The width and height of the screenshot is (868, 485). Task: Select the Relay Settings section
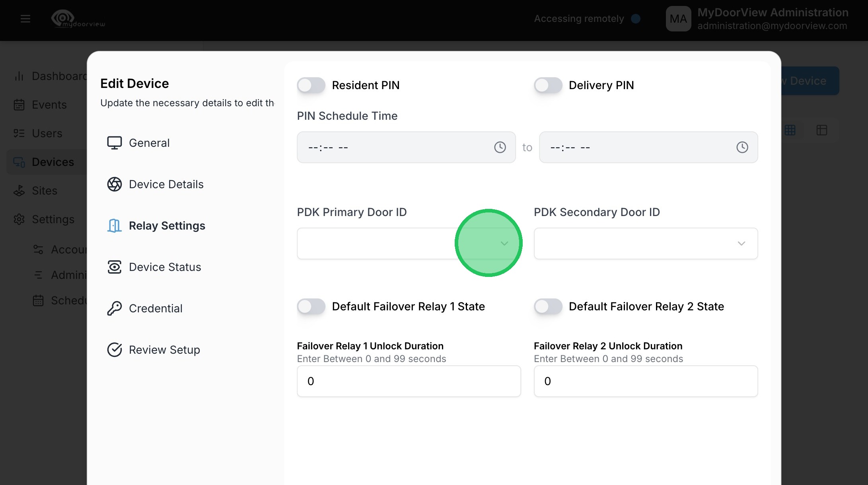(167, 226)
